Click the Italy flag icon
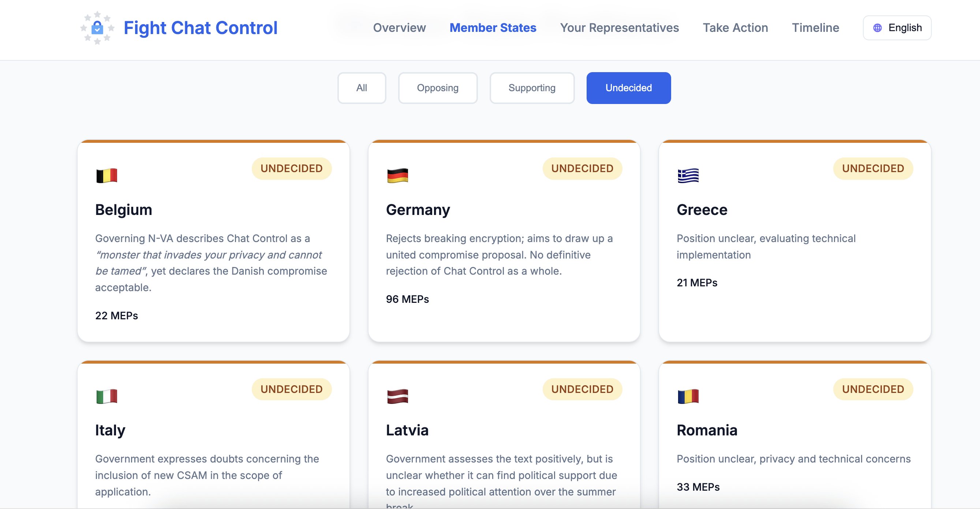The width and height of the screenshot is (980, 509). coord(106,396)
